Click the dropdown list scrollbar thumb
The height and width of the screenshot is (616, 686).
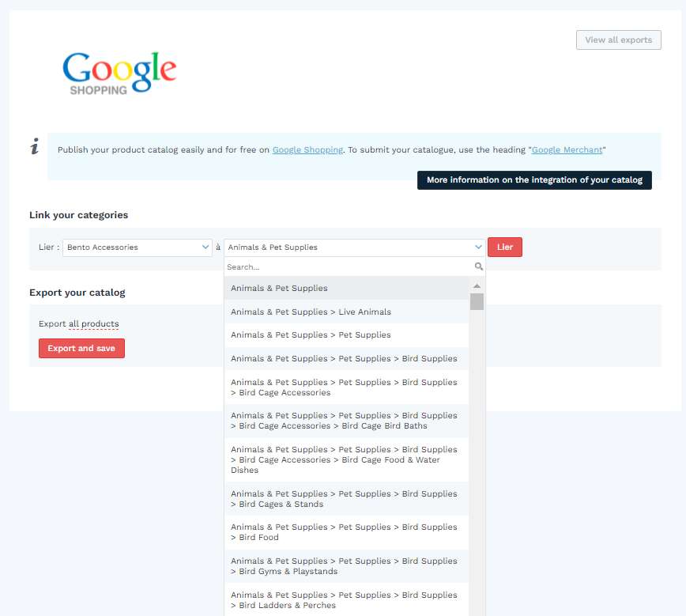477,301
